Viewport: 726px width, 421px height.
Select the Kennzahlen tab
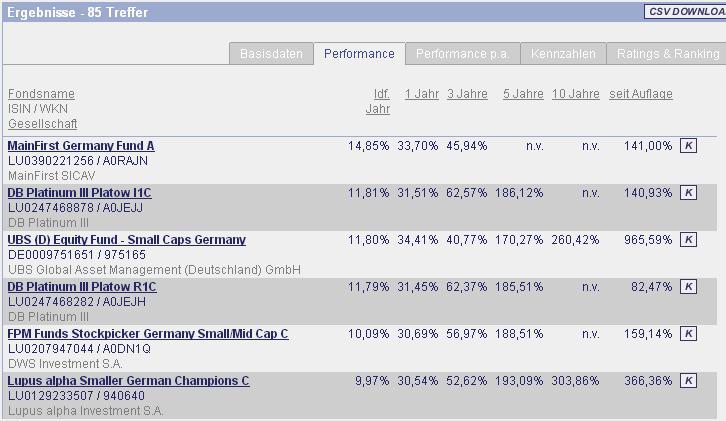(563, 54)
